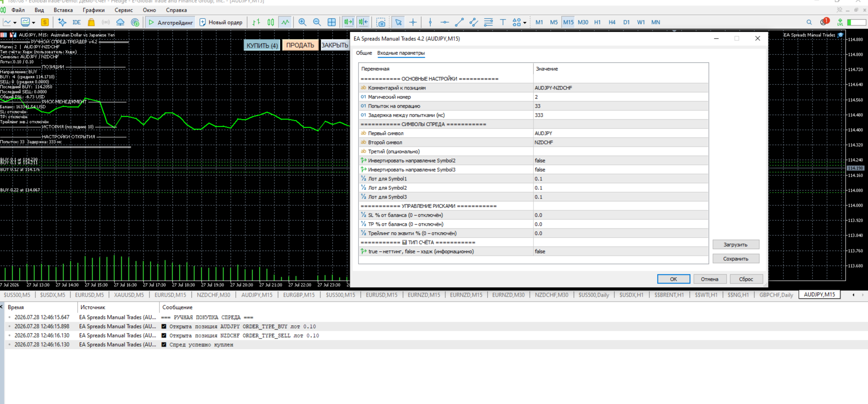The height and width of the screenshot is (404, 868).
Task: Open the objects shapes dropdown arrow
Action: (x=524, y=23)
